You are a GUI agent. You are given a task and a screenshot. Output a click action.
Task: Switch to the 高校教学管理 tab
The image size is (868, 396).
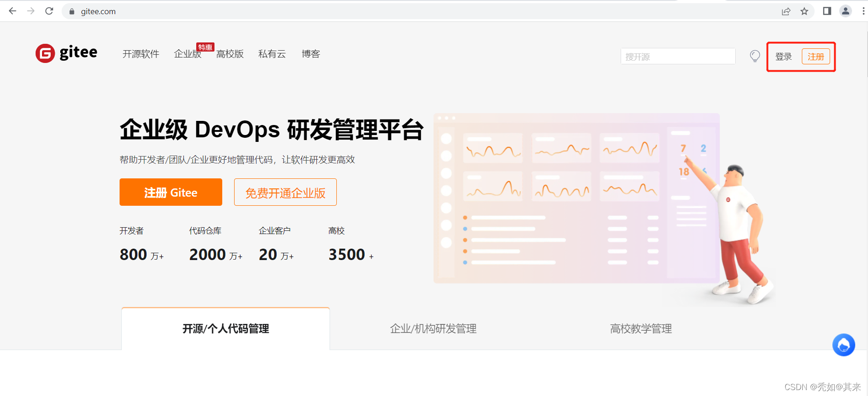pyautogui.click(x=641, y=328)
